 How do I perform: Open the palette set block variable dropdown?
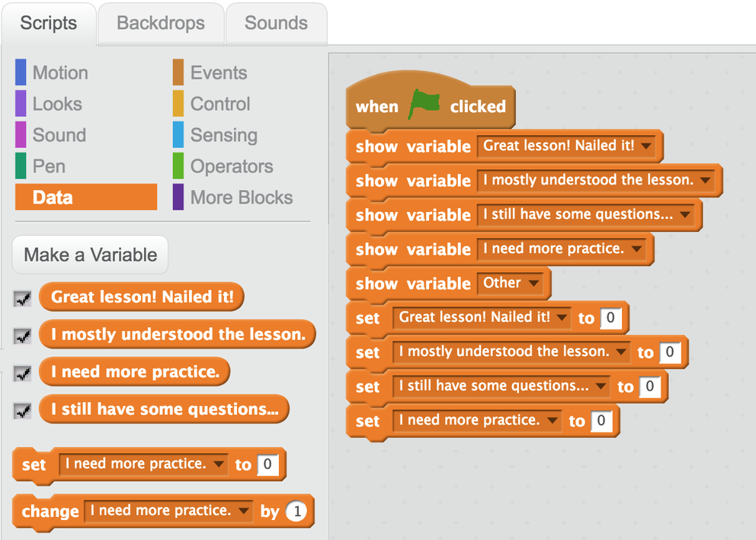point(219,464)
